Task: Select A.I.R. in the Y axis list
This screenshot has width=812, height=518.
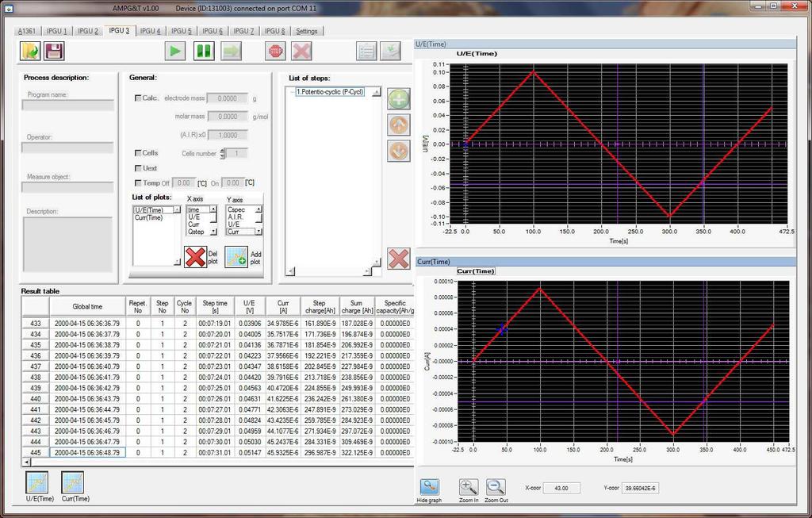Action: 235,217
